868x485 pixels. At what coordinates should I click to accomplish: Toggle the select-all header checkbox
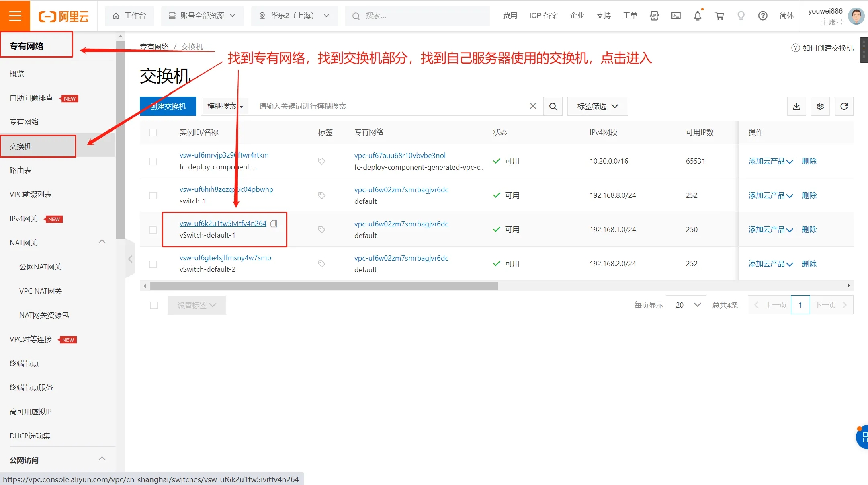pyautogui.click(x=153, y=132)
